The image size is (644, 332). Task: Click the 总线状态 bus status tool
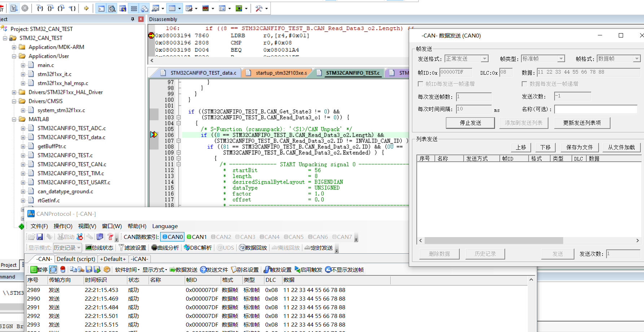[x=99, y=248]
